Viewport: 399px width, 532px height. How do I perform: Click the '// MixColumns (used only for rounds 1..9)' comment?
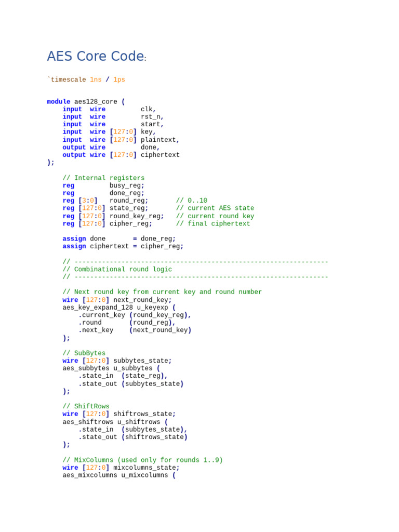tap(142, 460)
